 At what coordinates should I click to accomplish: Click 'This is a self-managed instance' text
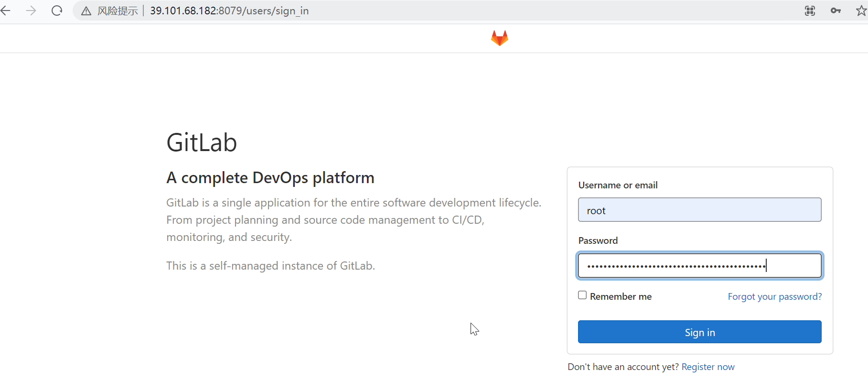pos(270,266)
